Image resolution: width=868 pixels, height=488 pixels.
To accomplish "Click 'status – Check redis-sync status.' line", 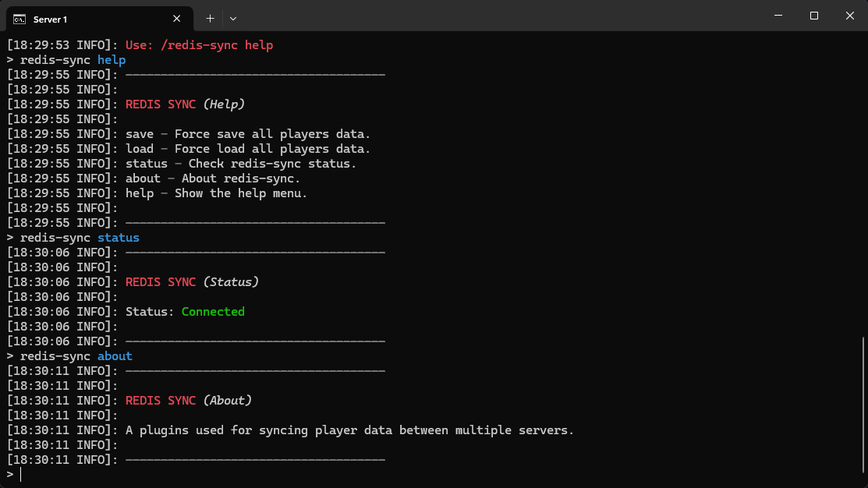I will coord(241,164).
